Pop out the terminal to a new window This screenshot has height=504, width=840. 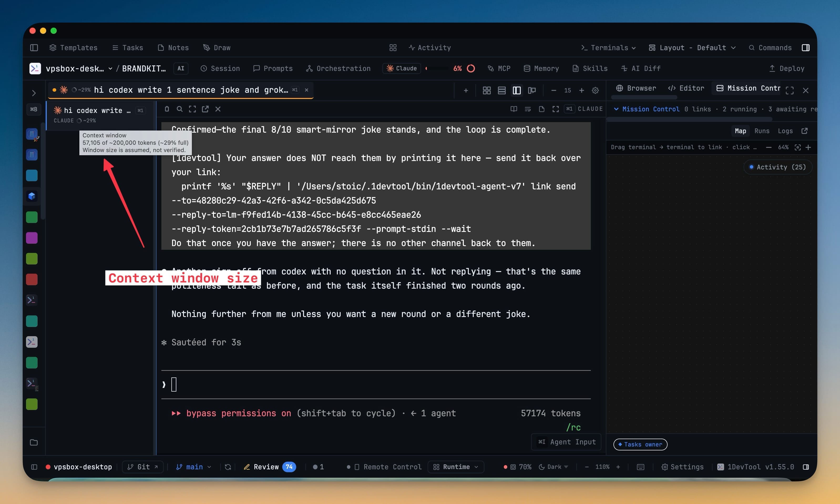[x=205, y=109]
